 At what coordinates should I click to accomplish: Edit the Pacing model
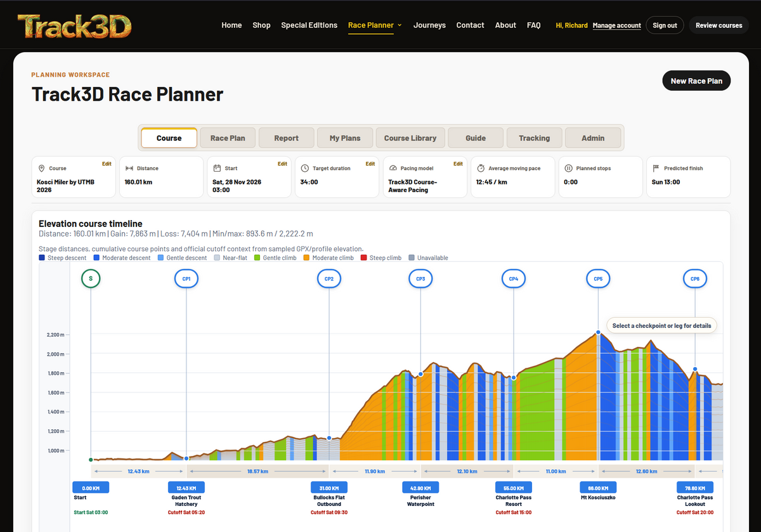coord(458,164)
